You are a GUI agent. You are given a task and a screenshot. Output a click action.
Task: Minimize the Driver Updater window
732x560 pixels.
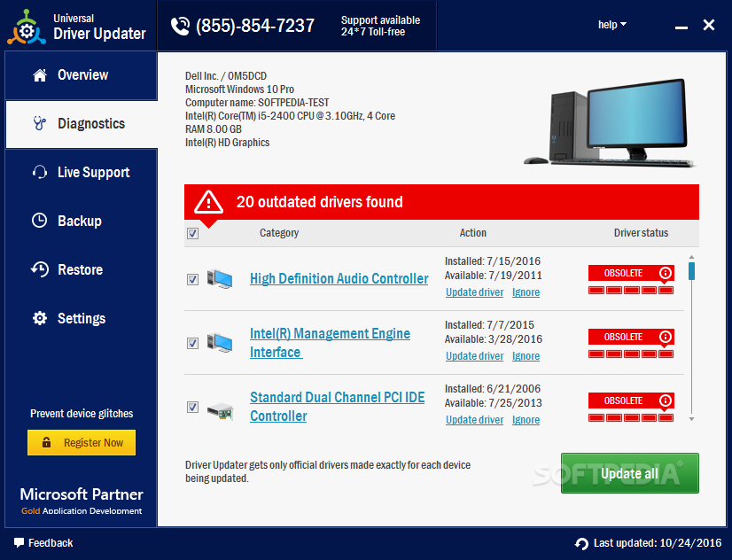pyautogui.click(x=681, y=27)
